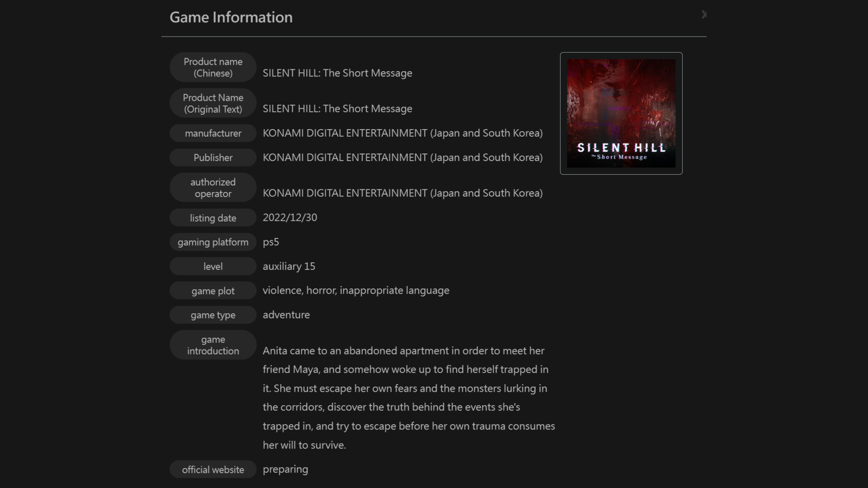Click the official website label pill
Viewport: 868px width, 488px height.
[212, 469]
